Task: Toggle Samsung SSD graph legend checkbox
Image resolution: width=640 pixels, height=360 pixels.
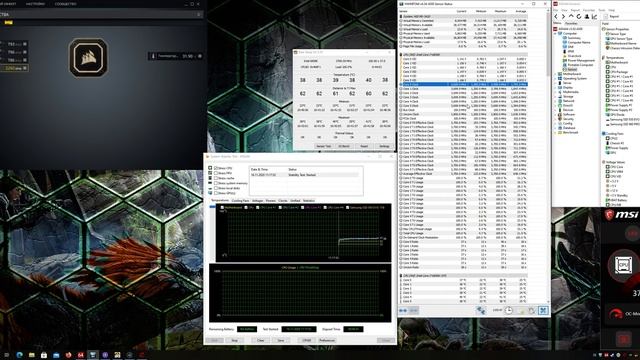Action: (347, 207)
